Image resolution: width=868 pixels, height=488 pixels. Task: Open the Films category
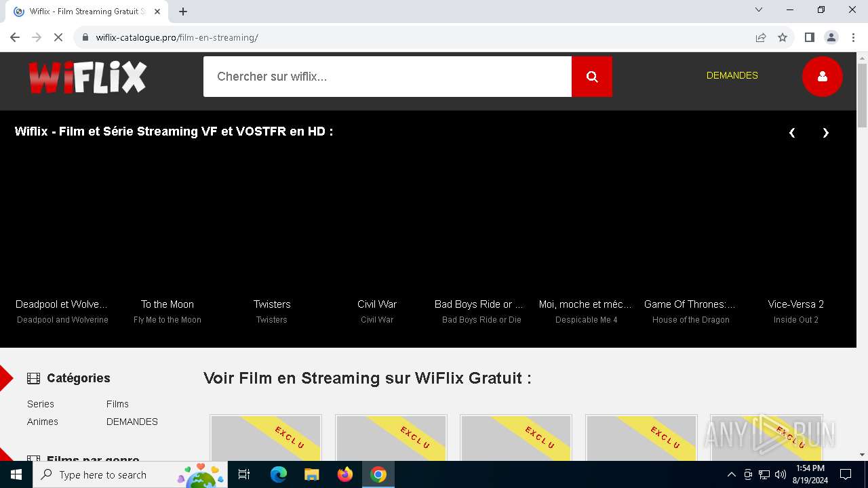coord(117,404)
